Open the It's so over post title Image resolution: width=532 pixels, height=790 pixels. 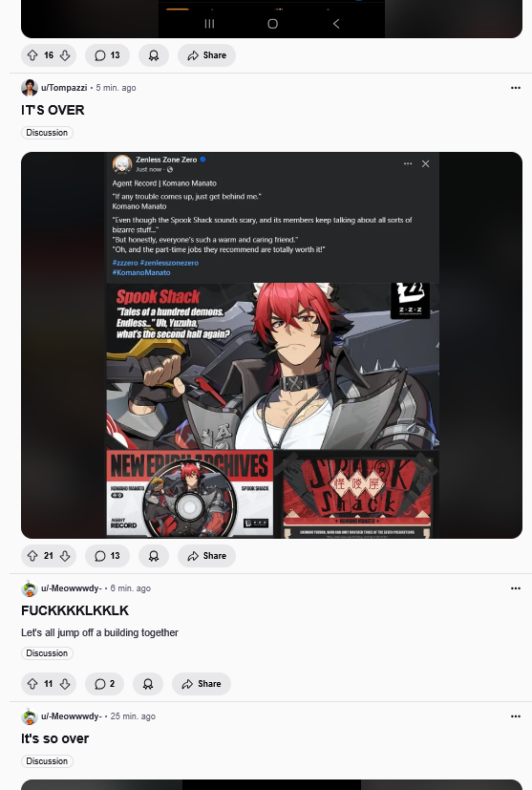pos(54,738)
